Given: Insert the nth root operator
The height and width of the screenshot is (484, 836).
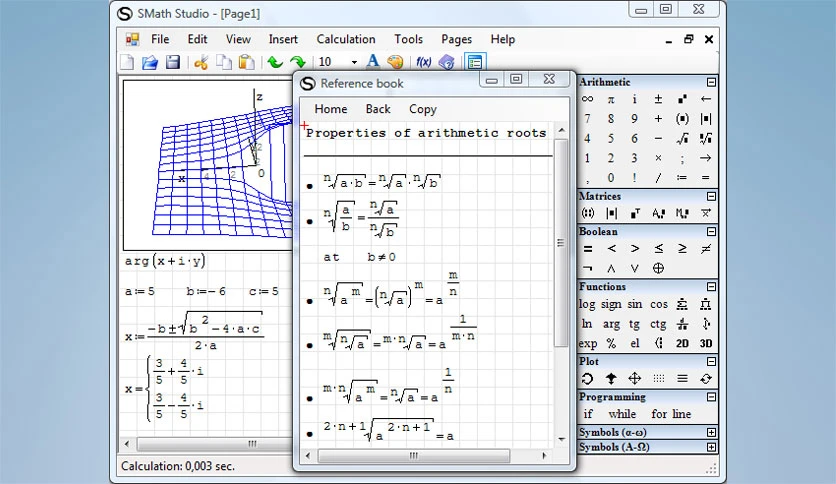Looking at the screenshot, I should 706,139.
